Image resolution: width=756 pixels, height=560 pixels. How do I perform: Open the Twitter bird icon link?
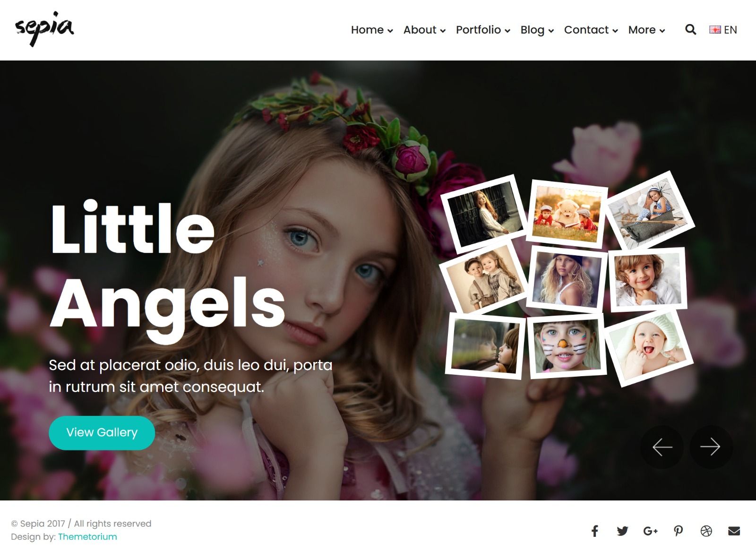point(622,531)
